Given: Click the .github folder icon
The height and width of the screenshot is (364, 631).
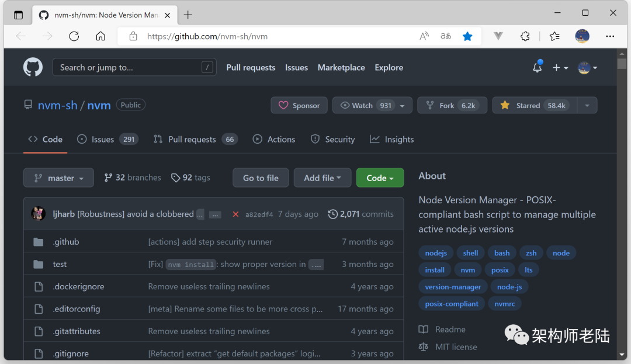Looking at the screenshot, I should coord(38,242).
